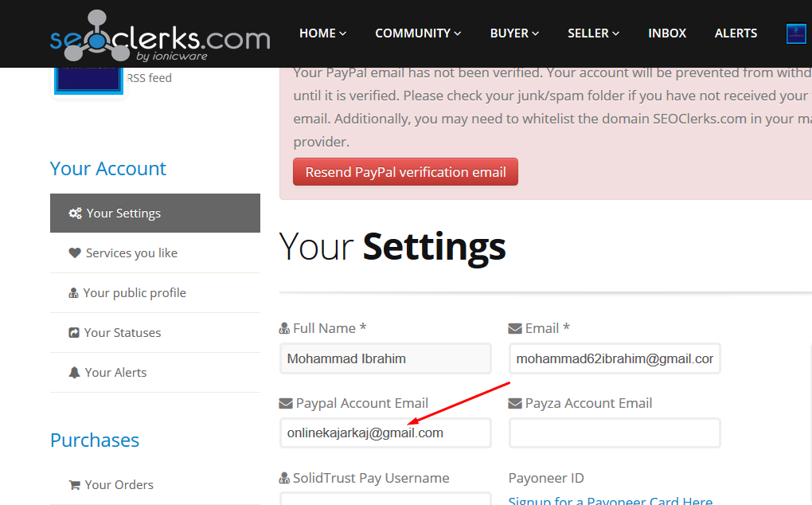
Task: Click the Full Name text field
Action: [x=385, y=358]
